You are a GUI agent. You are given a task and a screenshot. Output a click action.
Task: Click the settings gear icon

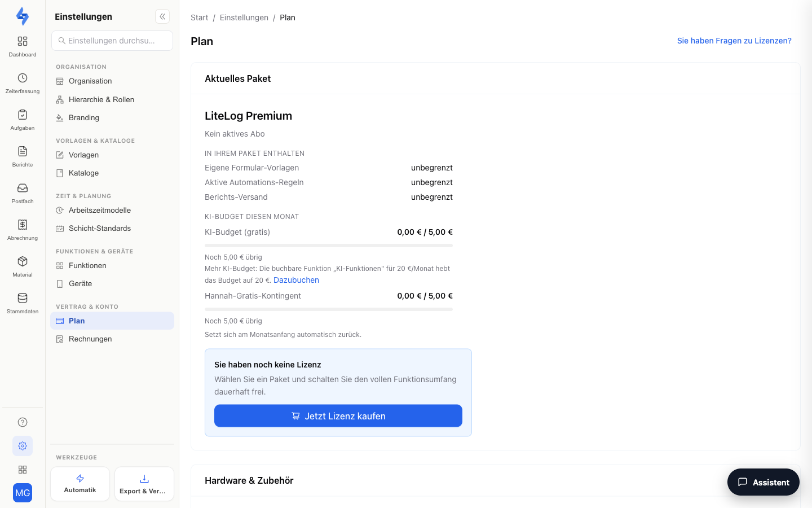pos(23,446)
